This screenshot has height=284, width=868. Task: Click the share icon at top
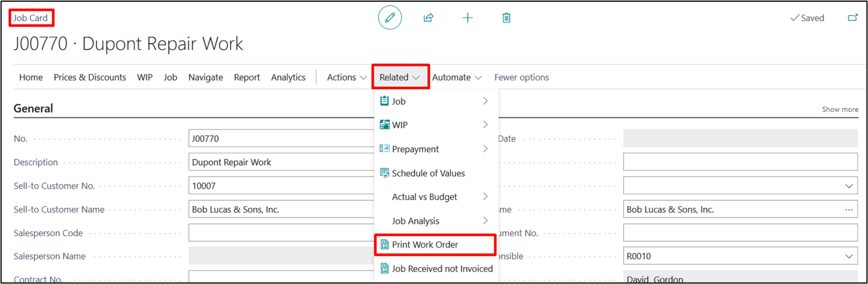pyautogui.click(x=428, y=18)
